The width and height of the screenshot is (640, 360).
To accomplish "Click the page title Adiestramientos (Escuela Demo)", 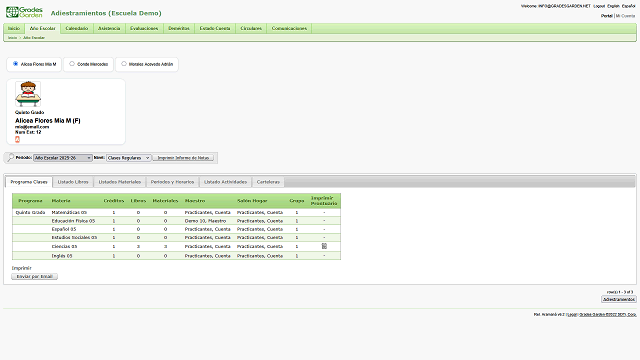I will point(106,13).
